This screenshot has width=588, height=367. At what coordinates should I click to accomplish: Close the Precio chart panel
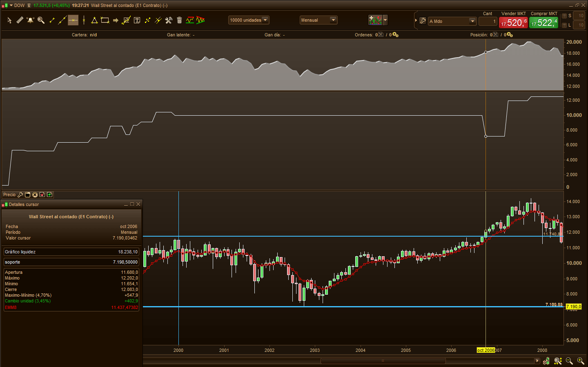[35, 195]
